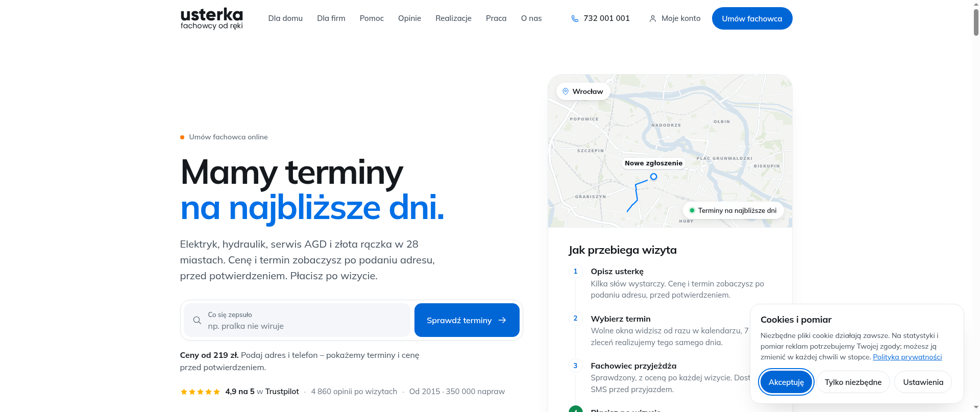Go to the Praca page
This screenshot has height=412, width=980.
496,18
